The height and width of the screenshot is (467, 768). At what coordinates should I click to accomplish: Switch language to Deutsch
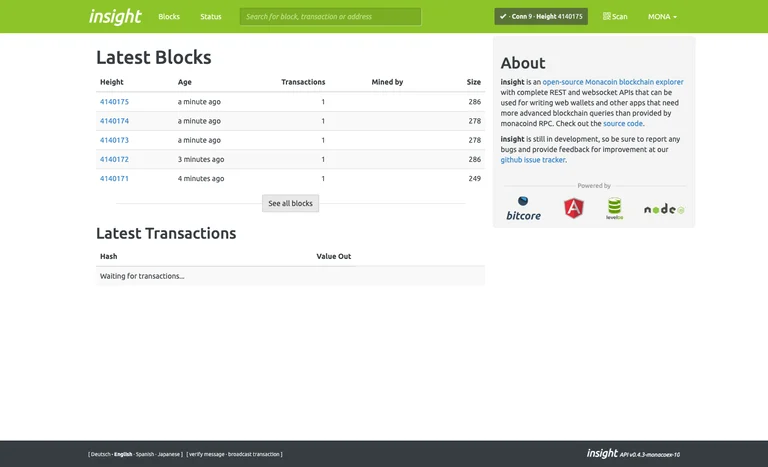(x=100, y=454)
